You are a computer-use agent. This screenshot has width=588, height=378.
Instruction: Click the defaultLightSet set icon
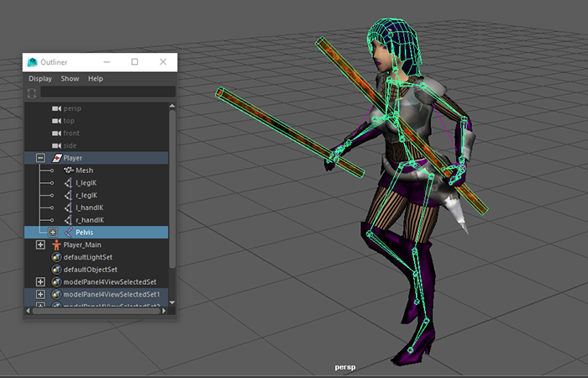pyautogui.click(x=56, y=257)
